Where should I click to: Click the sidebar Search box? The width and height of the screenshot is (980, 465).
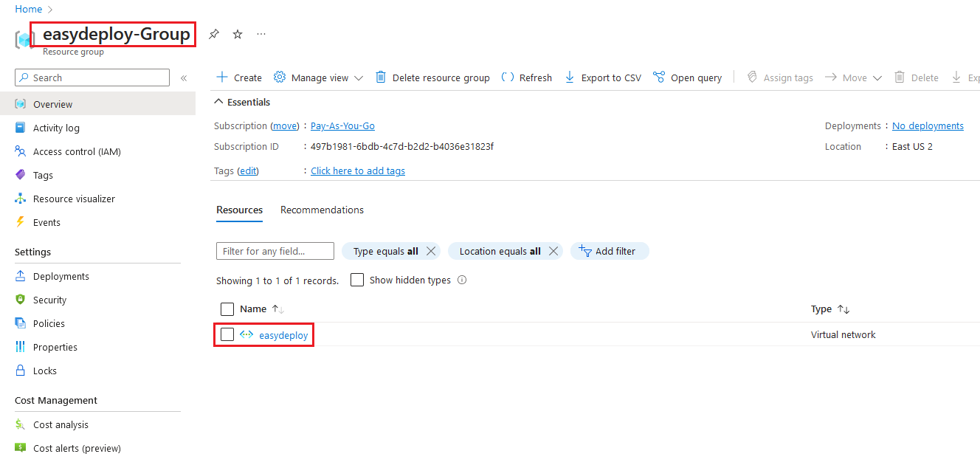coord(92,77)
